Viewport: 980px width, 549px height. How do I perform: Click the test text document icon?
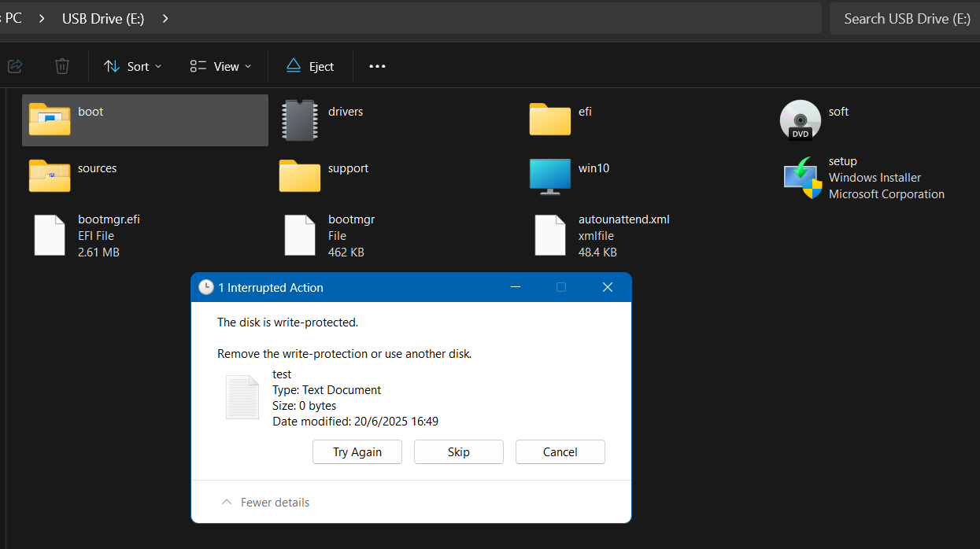point(242,397)
